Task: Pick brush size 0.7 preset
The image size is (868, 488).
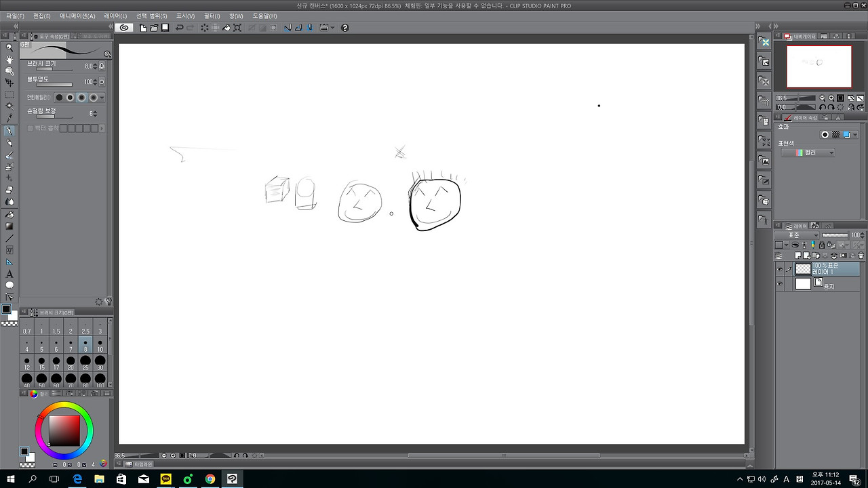Action: tap(26, 328)
